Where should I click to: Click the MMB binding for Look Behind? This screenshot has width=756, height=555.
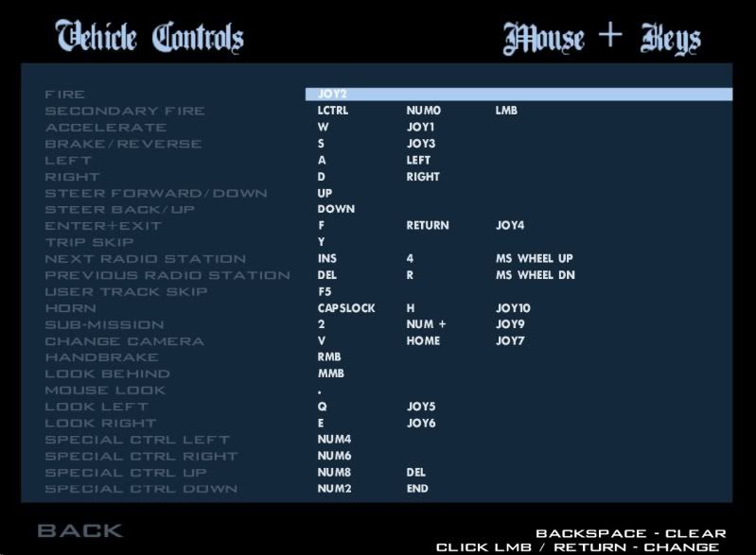[331, 373]
